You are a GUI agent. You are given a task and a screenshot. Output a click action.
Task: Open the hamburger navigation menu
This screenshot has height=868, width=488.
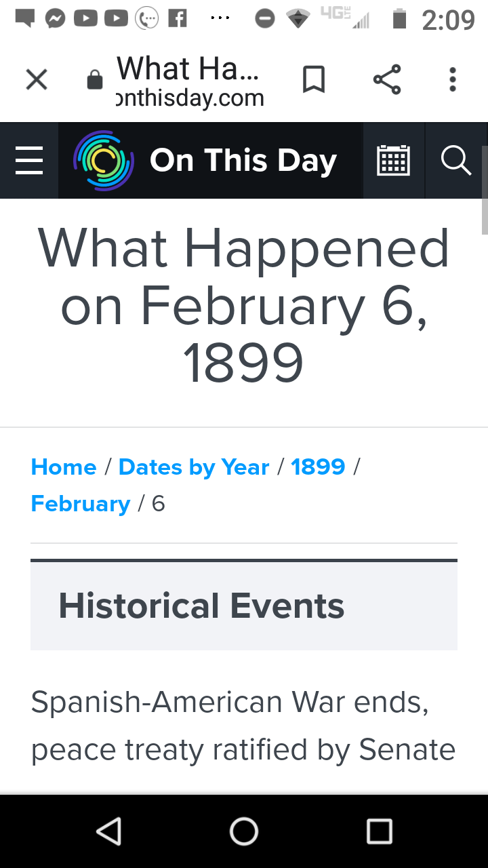tap(29, 161)
